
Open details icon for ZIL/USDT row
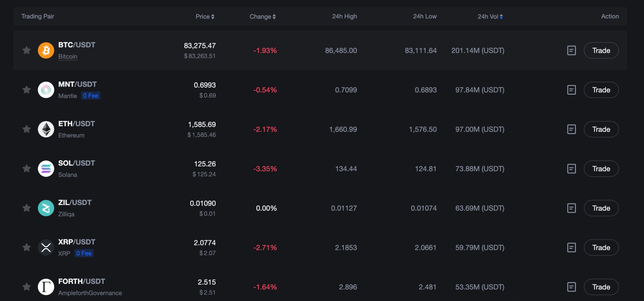(572, 208)
